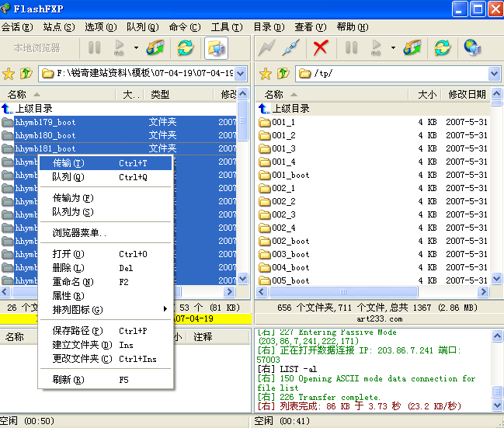Click the remote pane favorites star icon

[266, 74]
